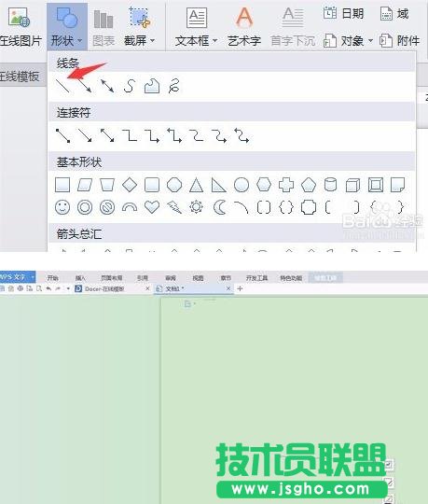Select the plaque shape

pyautogui.click(x=309, y=207)
